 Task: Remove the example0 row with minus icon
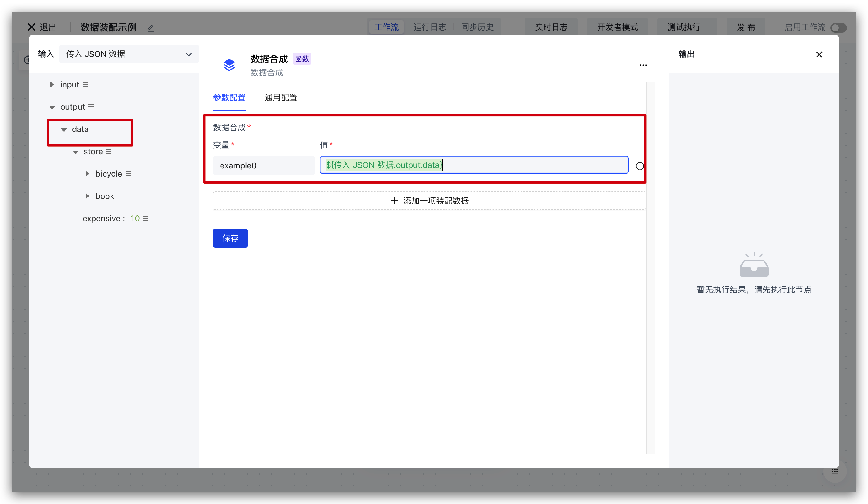640,166
